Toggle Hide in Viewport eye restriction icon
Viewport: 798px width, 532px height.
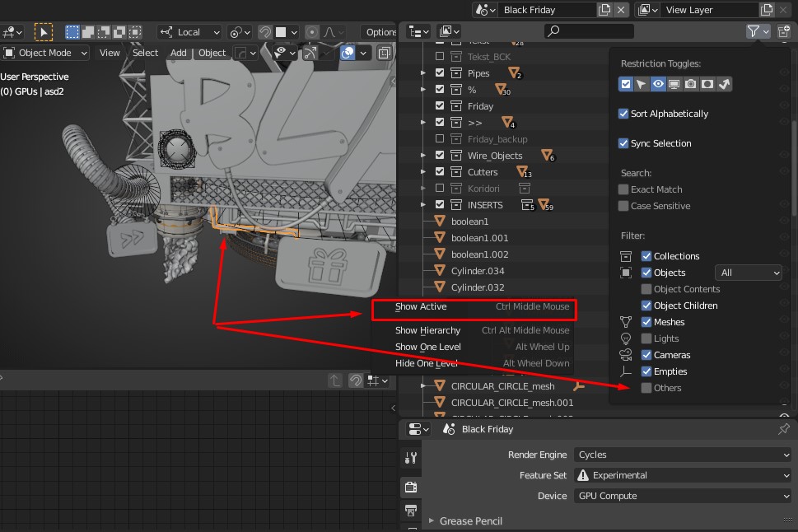tap(658, 84)
